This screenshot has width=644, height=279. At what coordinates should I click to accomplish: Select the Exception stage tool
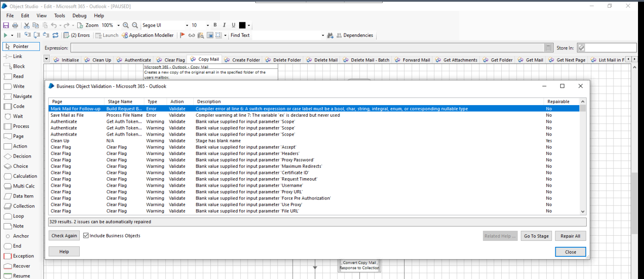[x=22, y=256]
